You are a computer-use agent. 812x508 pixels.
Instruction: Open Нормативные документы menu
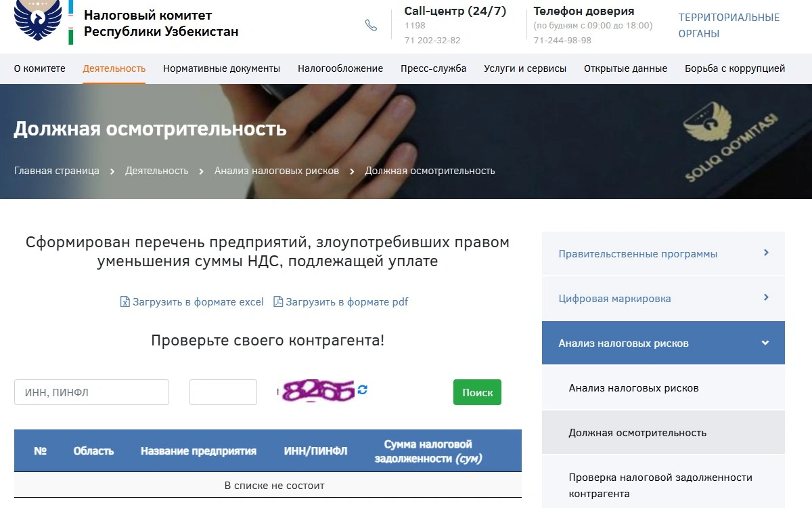tap(221, 68)
